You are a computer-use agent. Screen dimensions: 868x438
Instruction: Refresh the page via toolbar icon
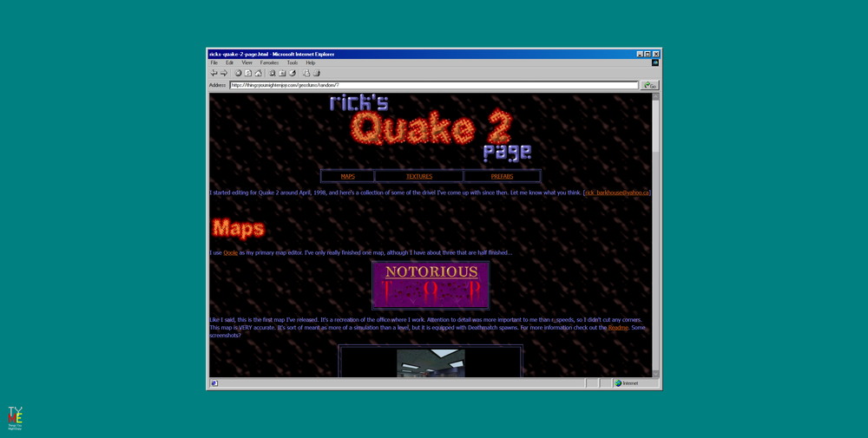(x=248, y=73)
